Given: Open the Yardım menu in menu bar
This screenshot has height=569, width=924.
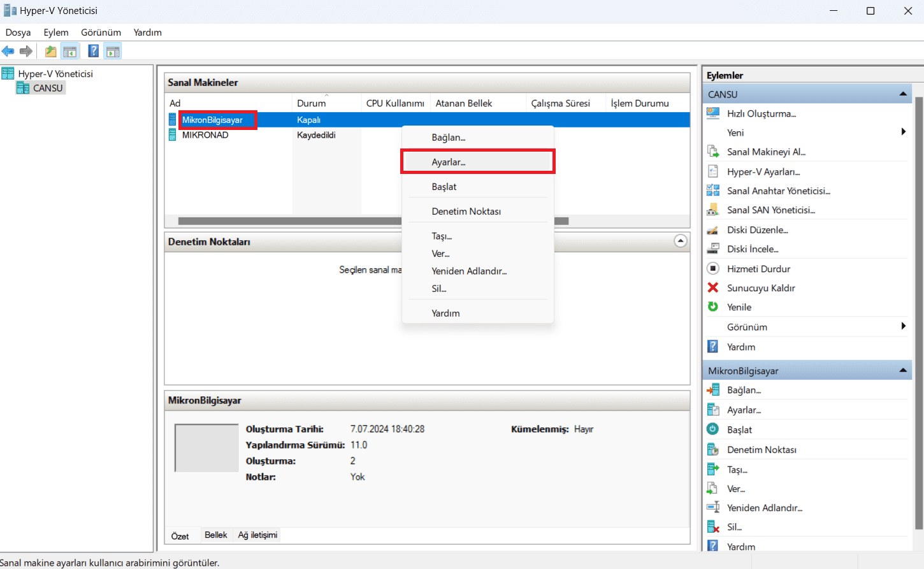Looking at the screenshot, I should coord(147,32).
